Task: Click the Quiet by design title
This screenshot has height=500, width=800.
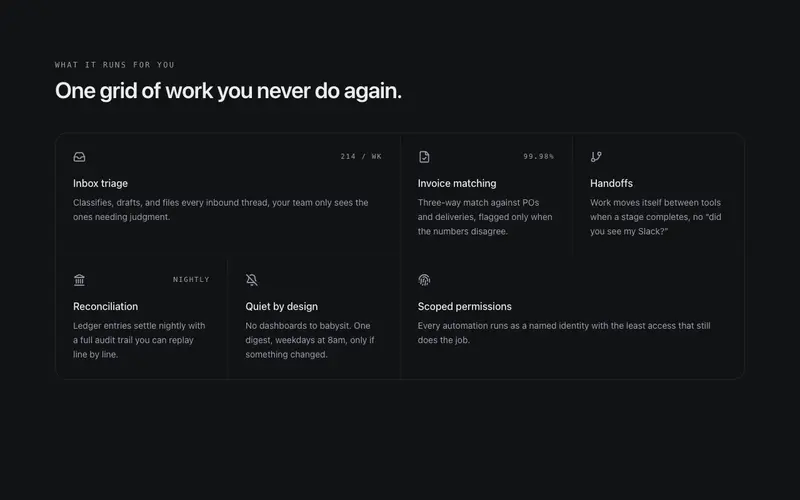Action: 282,306
